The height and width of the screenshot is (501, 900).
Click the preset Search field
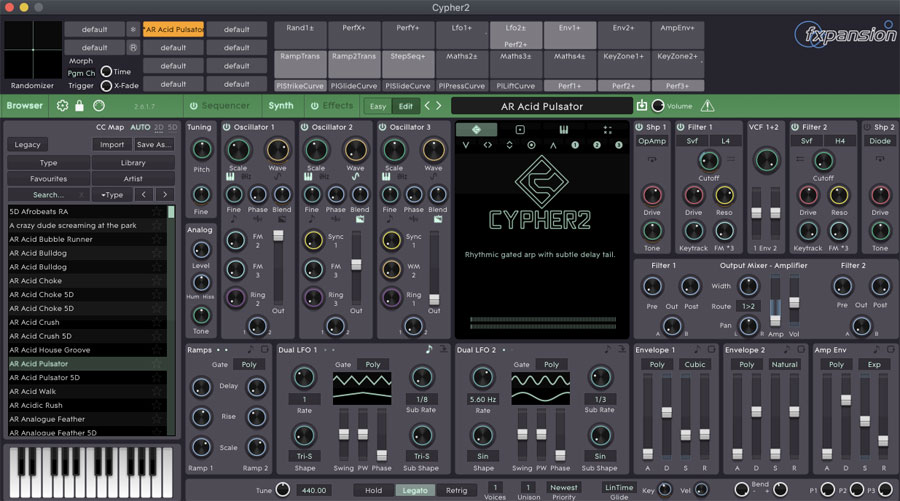coord(48,195)
